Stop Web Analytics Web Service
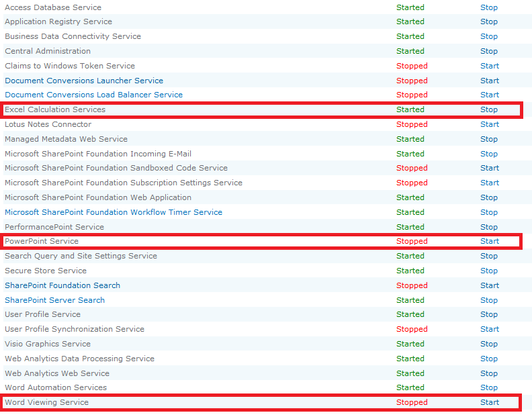 [488, 373]
